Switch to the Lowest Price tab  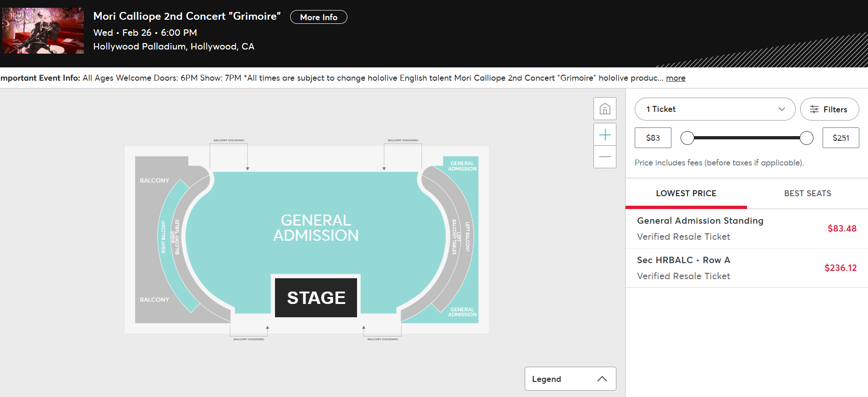pyautogui.click(x=686, y=193)
